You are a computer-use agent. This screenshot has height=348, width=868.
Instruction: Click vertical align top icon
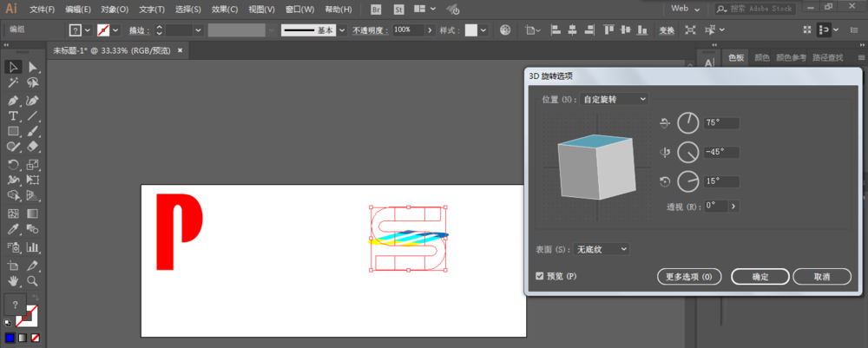[609, 30]
